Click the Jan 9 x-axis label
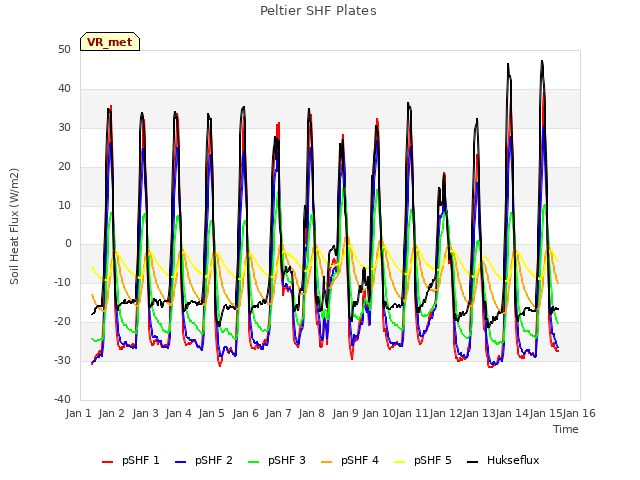 tap(345, 413)
